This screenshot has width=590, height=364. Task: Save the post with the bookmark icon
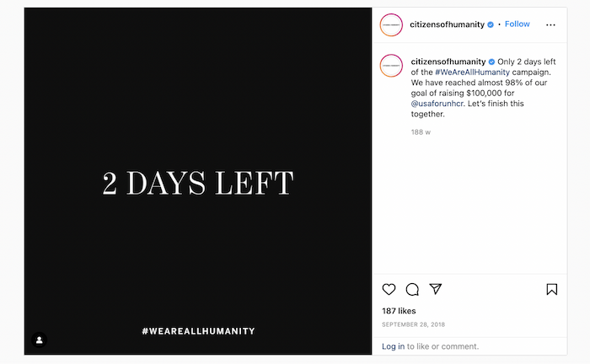[x=551, y=289]
